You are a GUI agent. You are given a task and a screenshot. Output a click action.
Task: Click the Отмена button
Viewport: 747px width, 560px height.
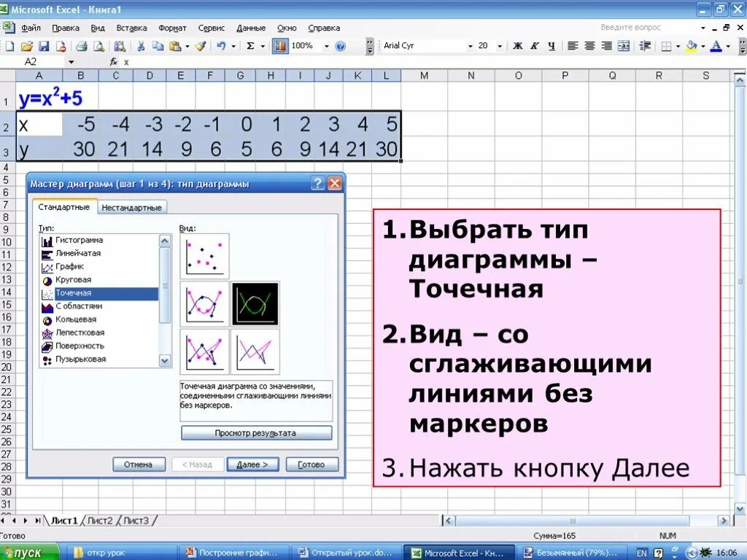click(x=139, y=464)
